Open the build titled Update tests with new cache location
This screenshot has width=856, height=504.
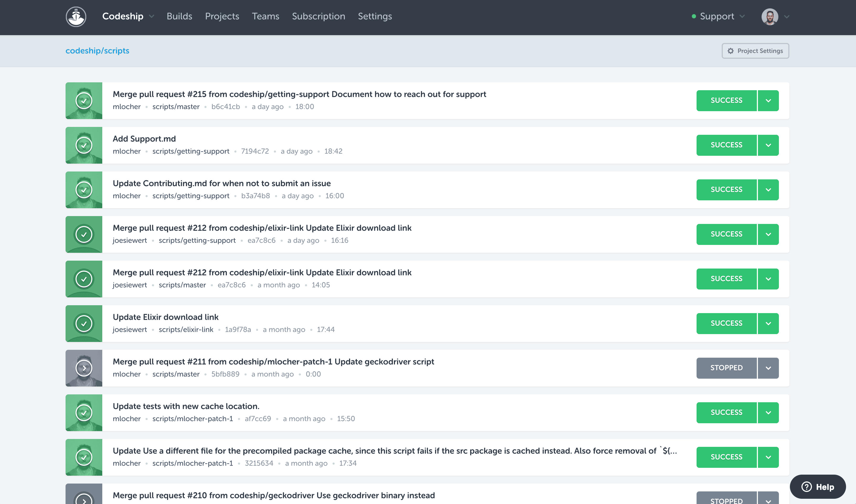[186, 406]
